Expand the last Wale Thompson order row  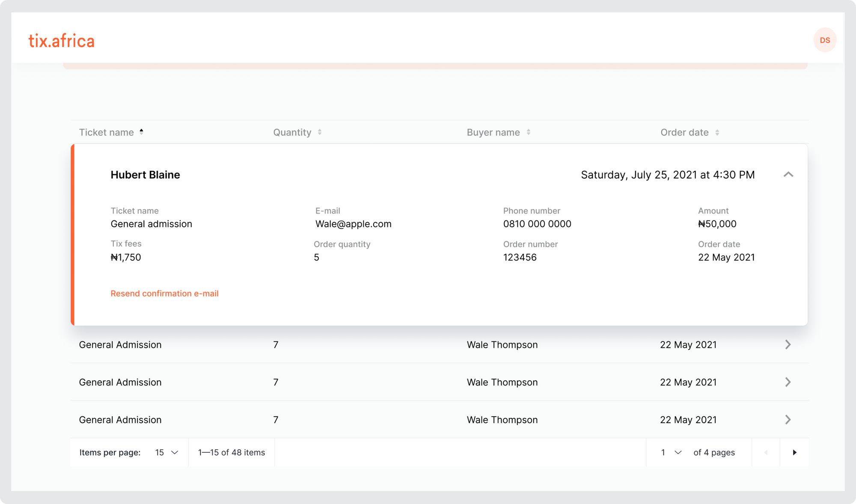click(x=788, y=420)
